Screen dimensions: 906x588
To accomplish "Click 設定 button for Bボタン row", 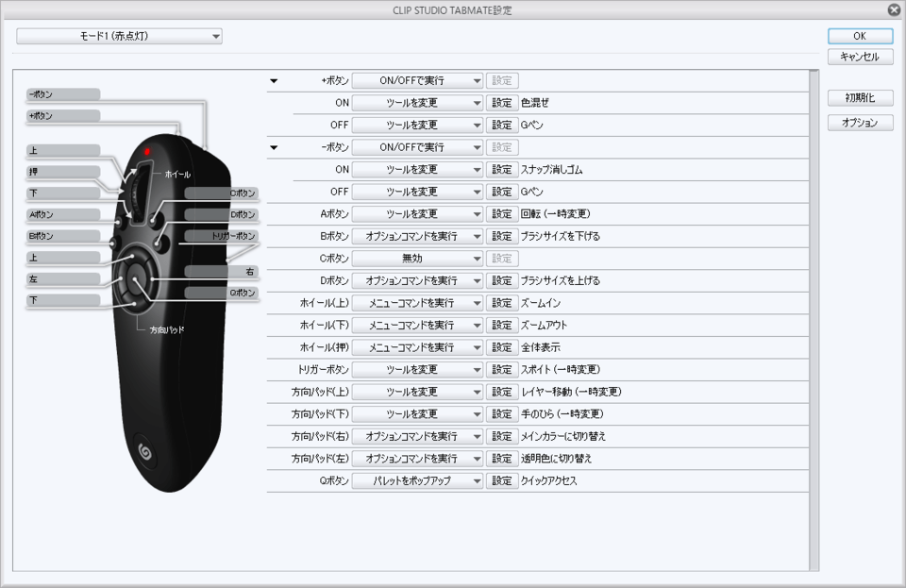I will [x=501, y=236].
